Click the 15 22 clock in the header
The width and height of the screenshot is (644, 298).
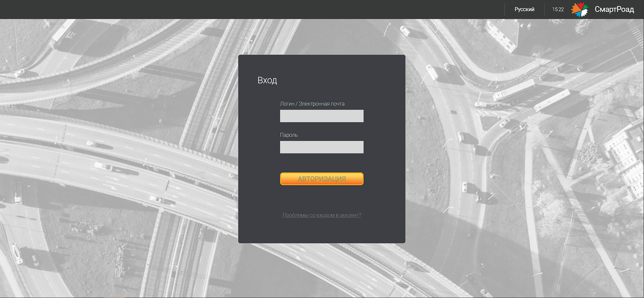[x=558, y=9]
